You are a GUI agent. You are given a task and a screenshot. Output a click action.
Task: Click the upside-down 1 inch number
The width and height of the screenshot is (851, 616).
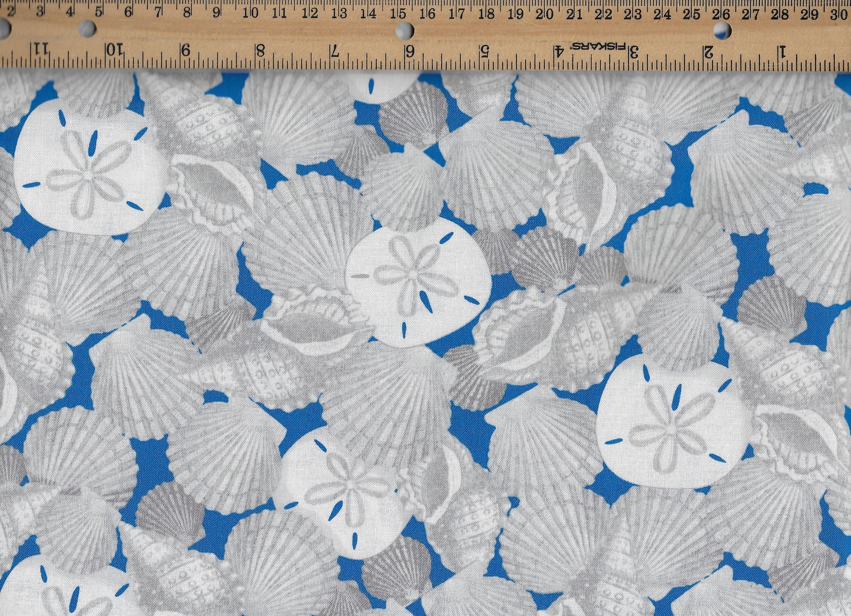(783, 52)
